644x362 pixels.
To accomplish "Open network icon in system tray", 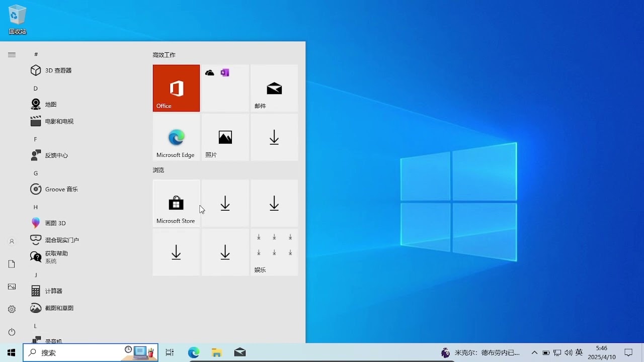I will point(557,352).
